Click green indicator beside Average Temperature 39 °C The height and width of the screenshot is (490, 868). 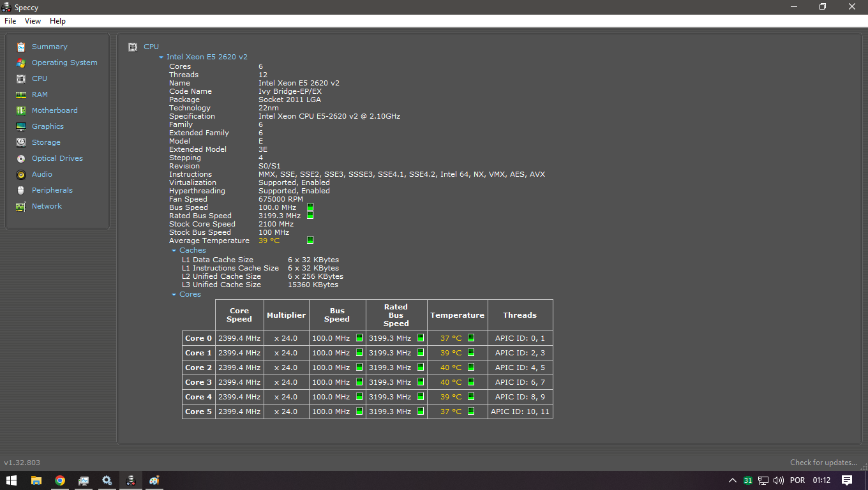point(310,241)
